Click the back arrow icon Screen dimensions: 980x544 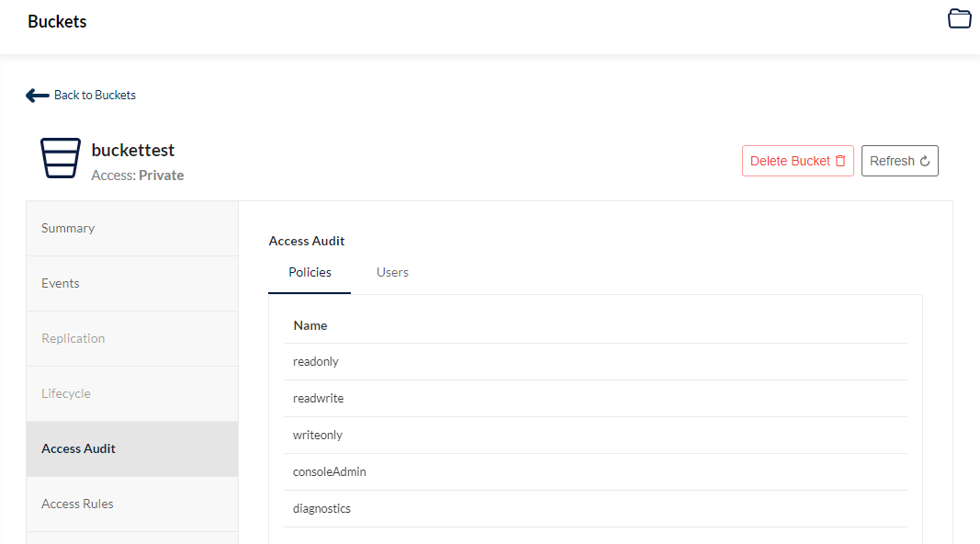tap(38, 95)
